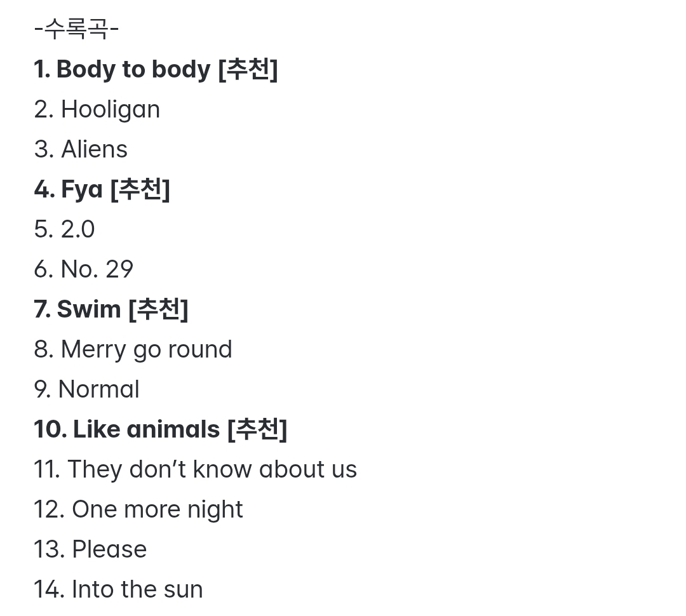Viewport: 686px width, 616px height.
Task: Click the number 14 before Into the sun
Action: pyautogui.click(x=46, y=589)
